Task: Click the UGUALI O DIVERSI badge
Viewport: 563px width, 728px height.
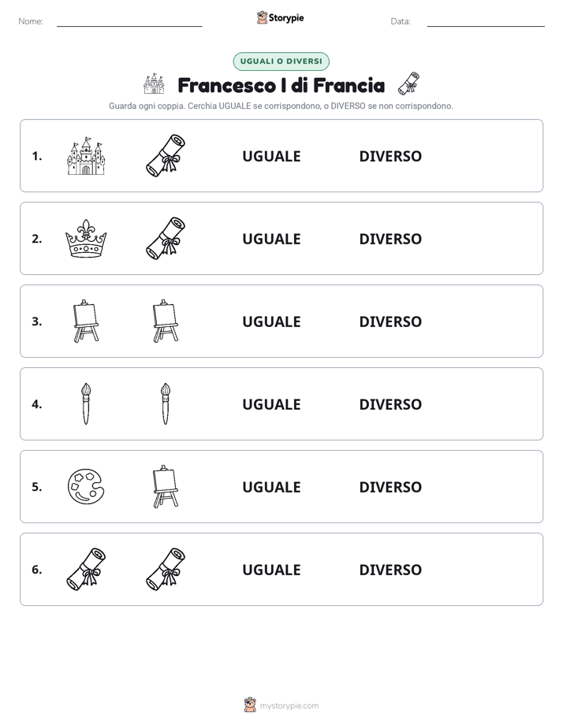Action: tap(281, 61)
